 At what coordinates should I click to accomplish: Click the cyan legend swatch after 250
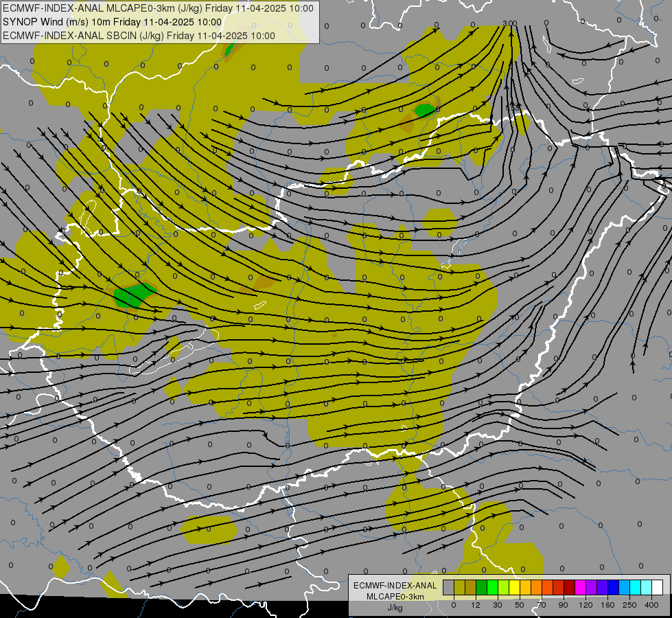tap(636, 587)
